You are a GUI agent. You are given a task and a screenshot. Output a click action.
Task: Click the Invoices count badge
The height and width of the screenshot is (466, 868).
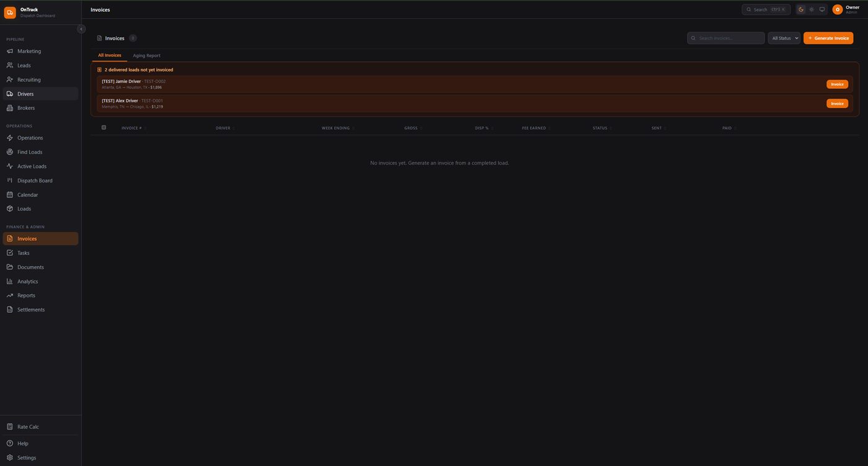tap(133, 38)
